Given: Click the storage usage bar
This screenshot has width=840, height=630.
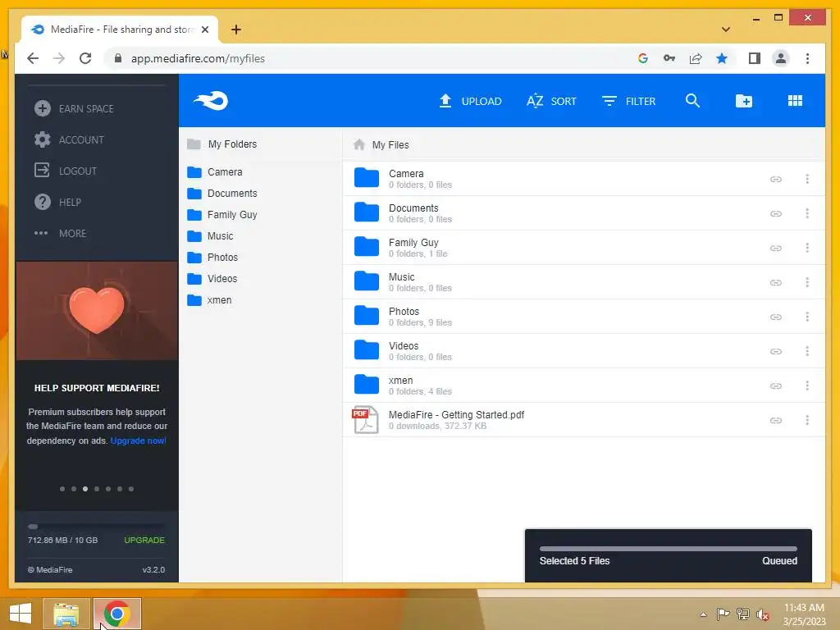Looking at the screenshot, I should pyautogui.click(x=97, y=527).
